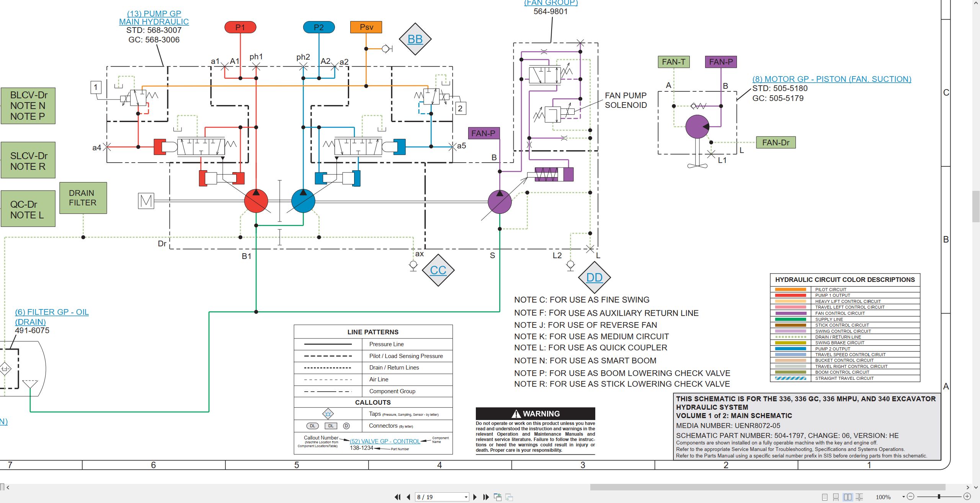Image resolution: width=980 pixels, height=503 pixels.
Task: Go to previous page arrow
Action: 408,497
